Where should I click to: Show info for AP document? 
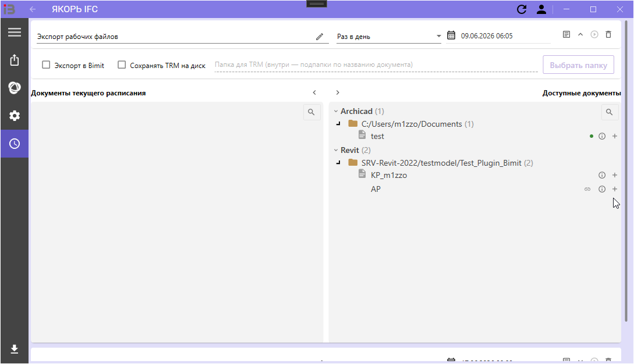[x=602, y=189]
